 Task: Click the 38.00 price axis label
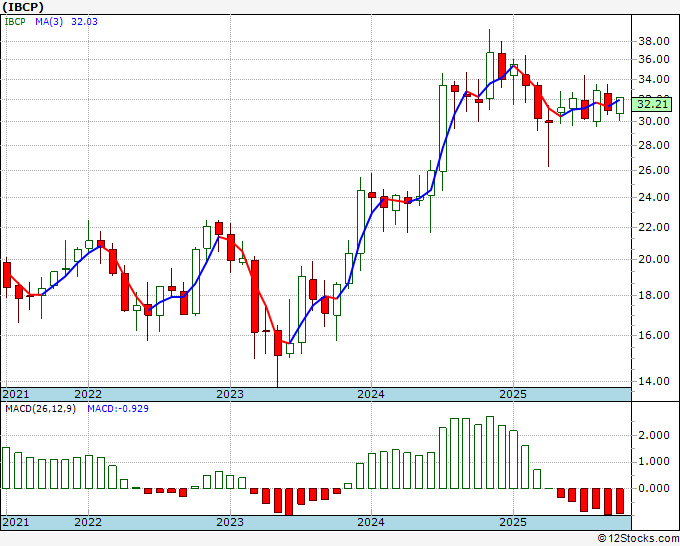pos(652,41)
